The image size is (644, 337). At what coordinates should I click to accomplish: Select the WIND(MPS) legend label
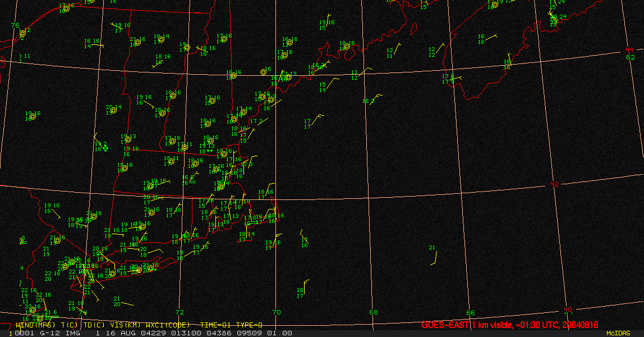[35, 325]
